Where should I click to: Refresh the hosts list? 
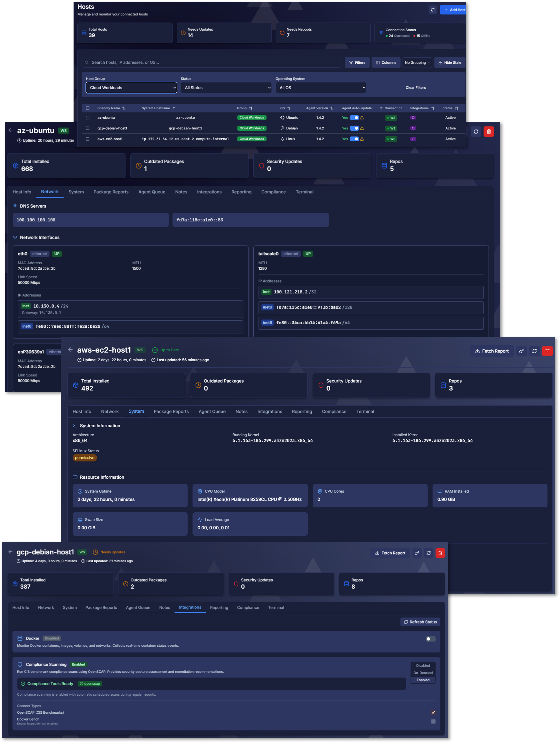click(x=433, y=10)
